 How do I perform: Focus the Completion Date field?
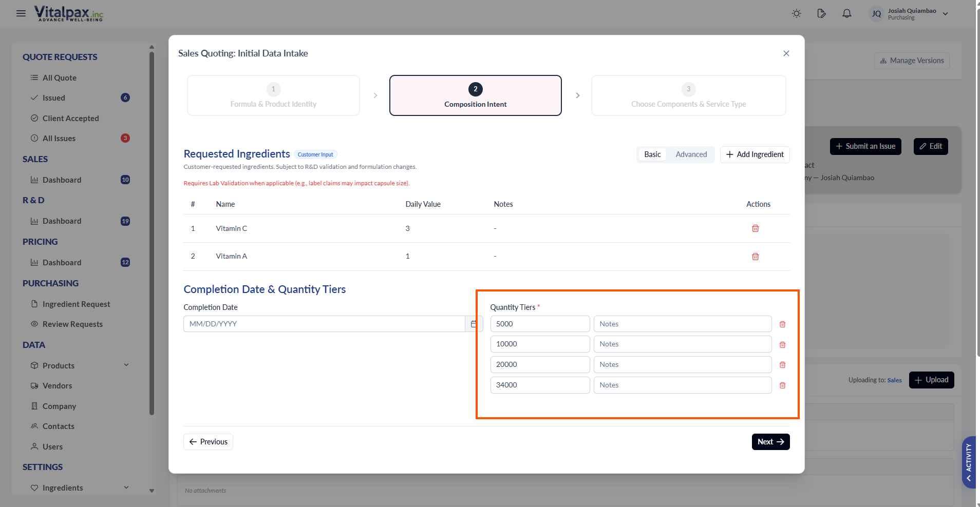[x=324, y=324]
